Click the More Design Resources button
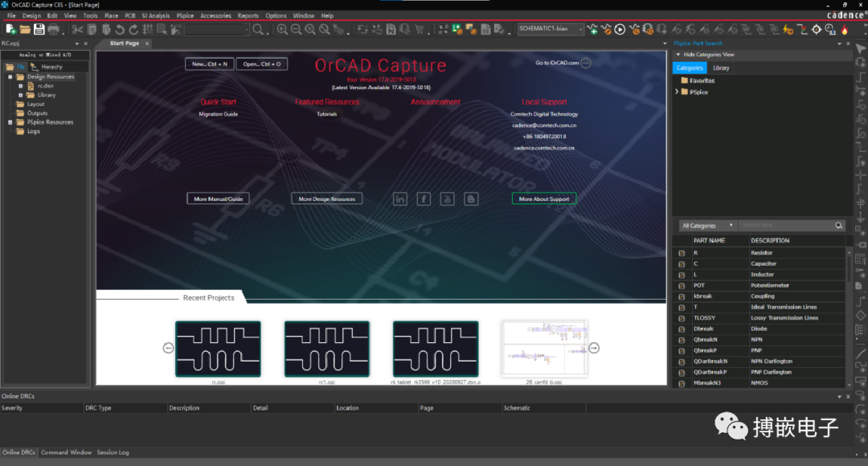Image resolution: width=868 pixels, height=466 pixels. (x=326, y=198)
